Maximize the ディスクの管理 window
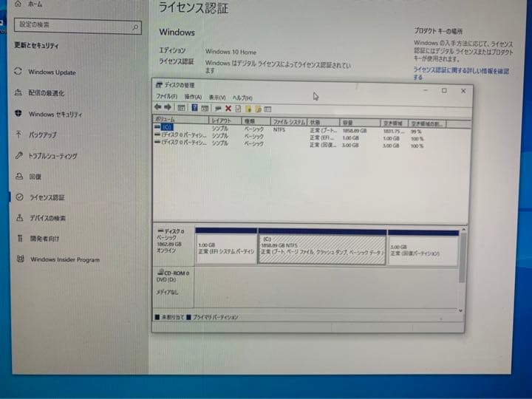 coord(444,91)
